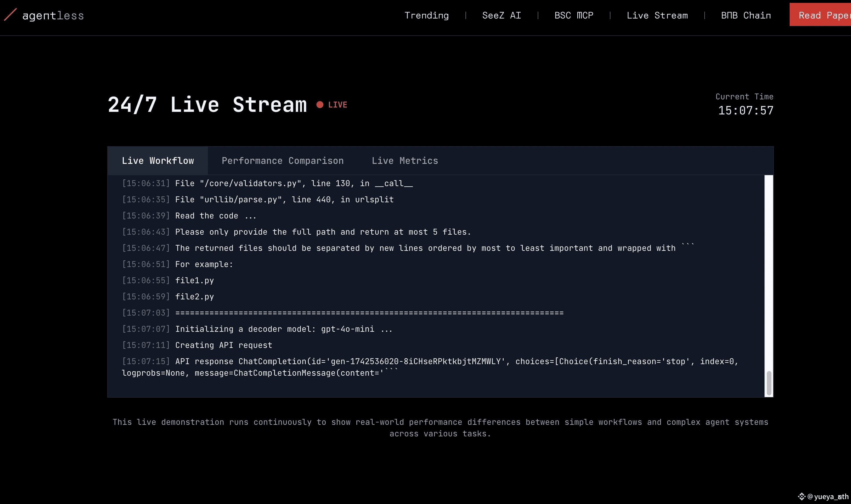Click log line mentioning urllib/parse.py
851x504 pixels.
258,199
